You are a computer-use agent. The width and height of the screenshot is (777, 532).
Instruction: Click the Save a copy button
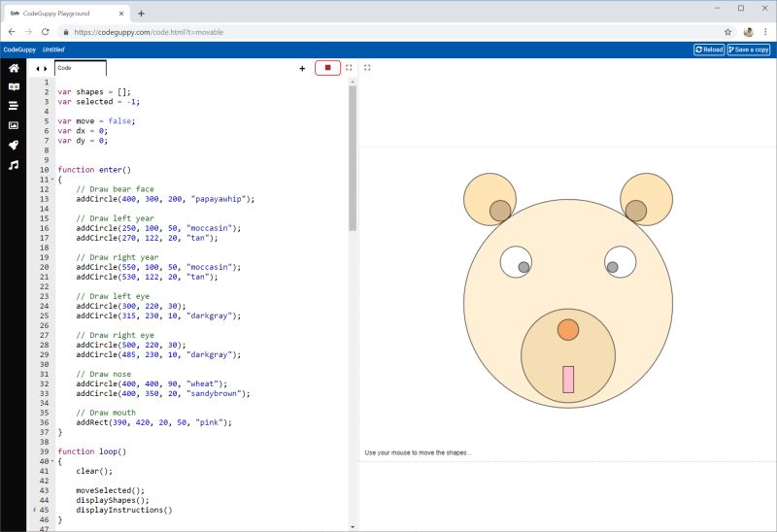click(x=749, y=50)
